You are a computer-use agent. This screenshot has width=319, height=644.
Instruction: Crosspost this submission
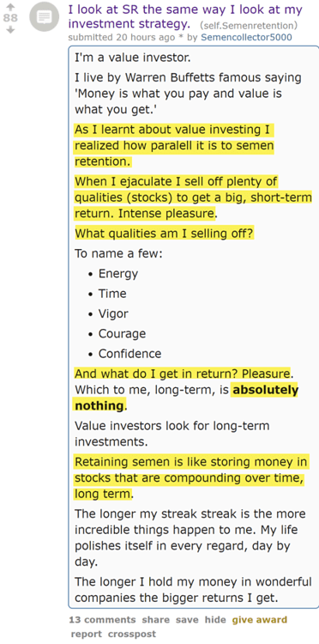pyautogui.click(x=131, y=634)
